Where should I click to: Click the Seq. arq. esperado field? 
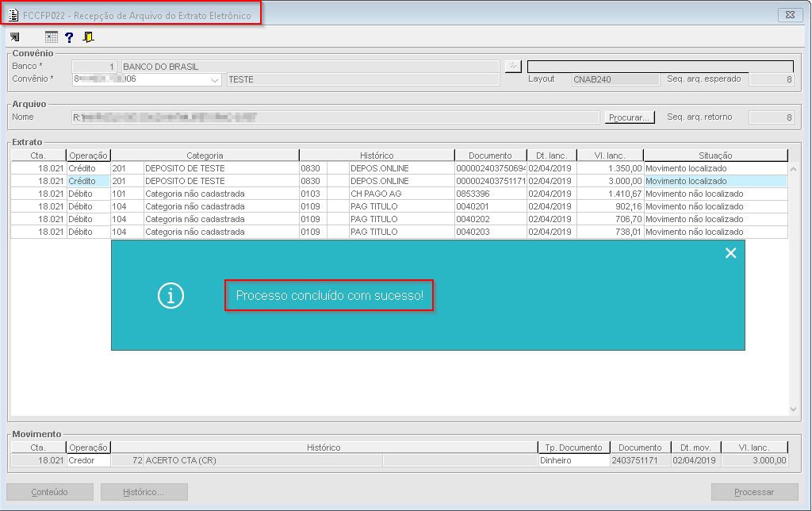point(771,79)
